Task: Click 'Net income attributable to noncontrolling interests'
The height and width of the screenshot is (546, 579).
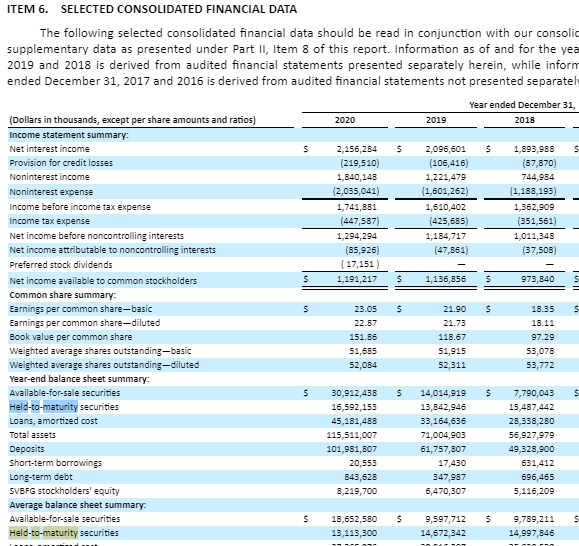Action: 113,250
